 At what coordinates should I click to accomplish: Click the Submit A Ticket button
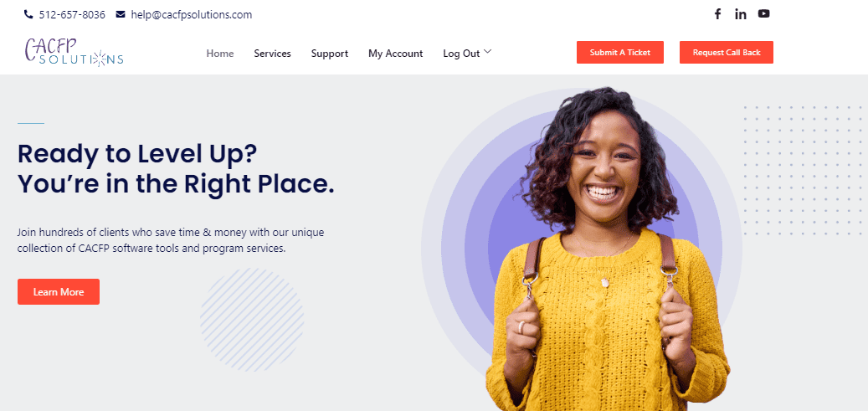[620, 53]
